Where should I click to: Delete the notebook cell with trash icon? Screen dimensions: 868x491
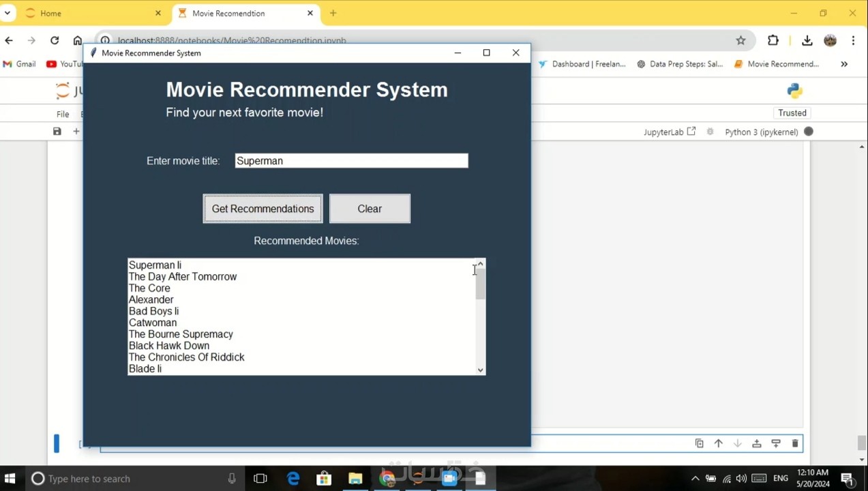[795, 443]
